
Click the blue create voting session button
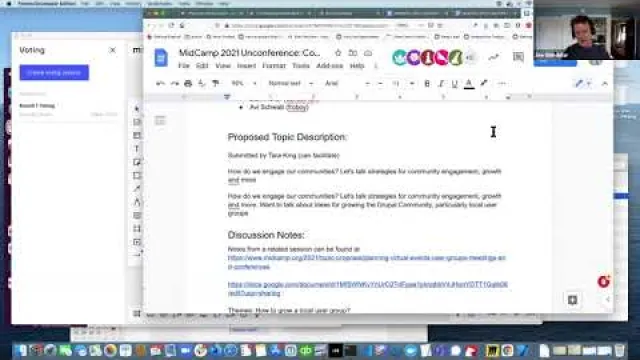click(x=54, y=73)
